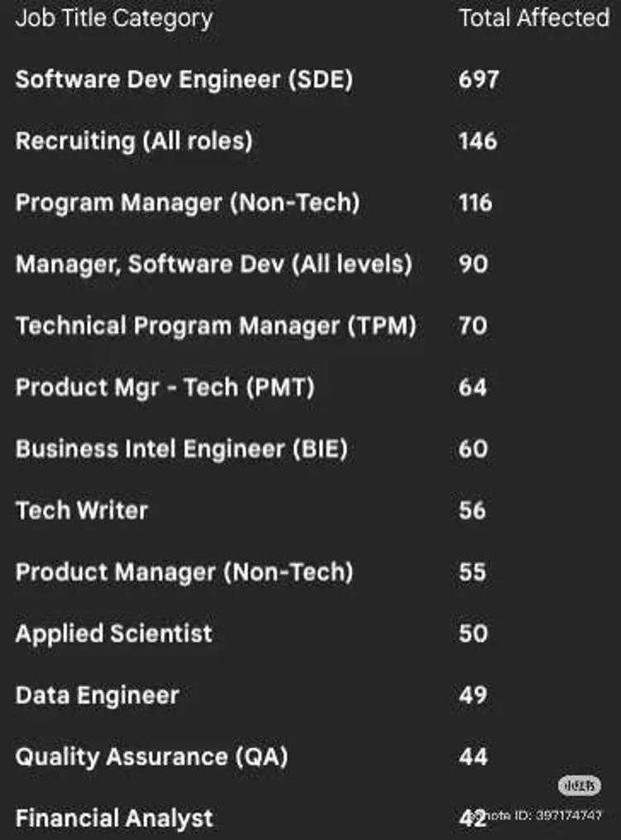Click the Job Title Category column header
Screen dimensions: 621x840
[x=113, y=18]
